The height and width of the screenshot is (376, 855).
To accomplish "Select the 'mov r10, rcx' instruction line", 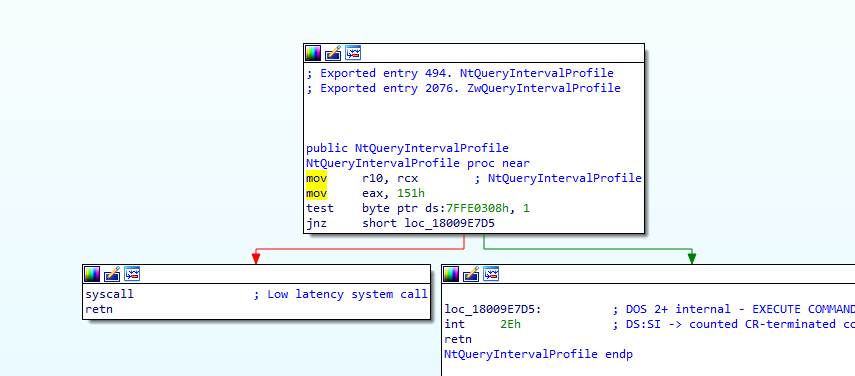I will point(362,178).
